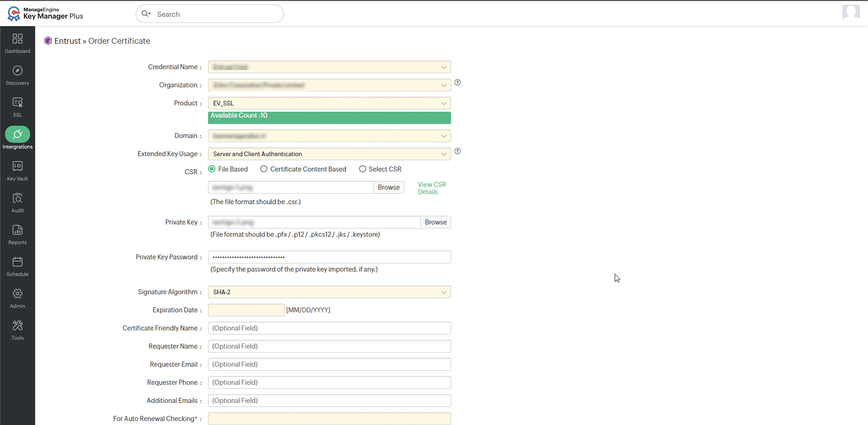Select Certificate Content Based CSR option
Screen dimensions: 868x425
pyautogui.click(x=264, y=169)
